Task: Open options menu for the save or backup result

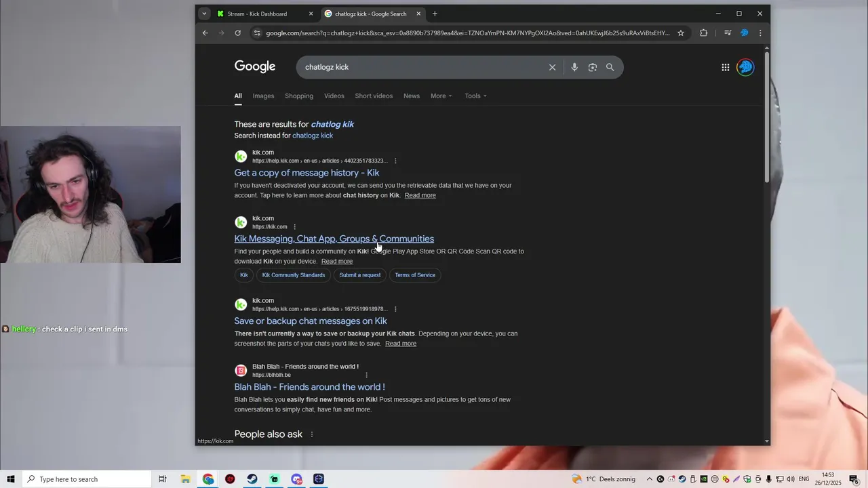Action: [x=395, y=309]
